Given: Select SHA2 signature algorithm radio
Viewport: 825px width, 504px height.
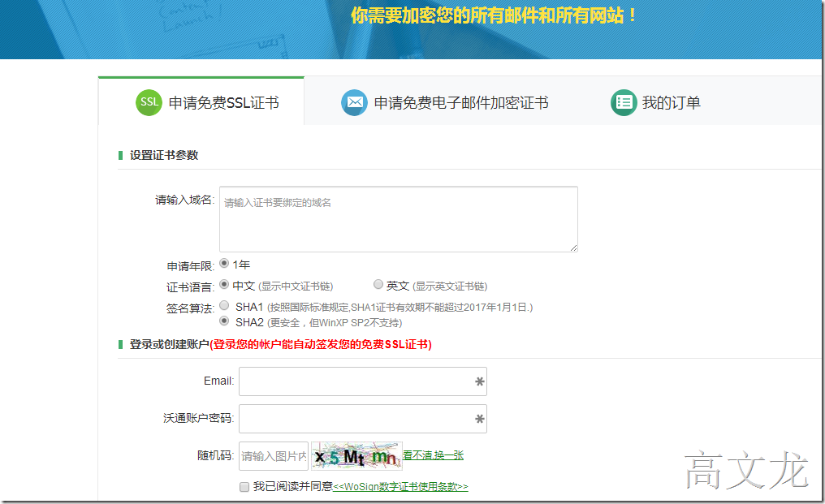Looking at the screenshot, I should (x=224, y=321).
